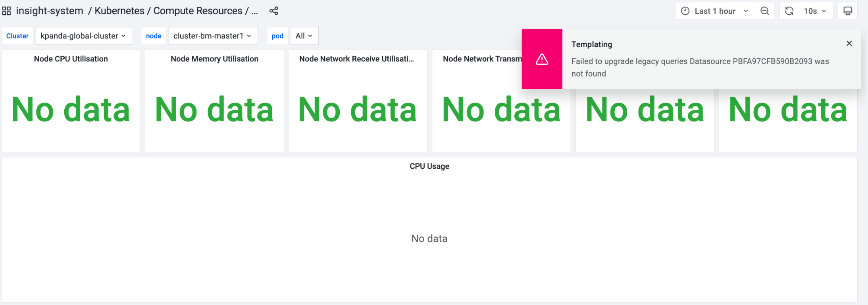Viewport: 868px width, 305px height.
Task: Dismiss the Templating error notification
Action: 849,43
